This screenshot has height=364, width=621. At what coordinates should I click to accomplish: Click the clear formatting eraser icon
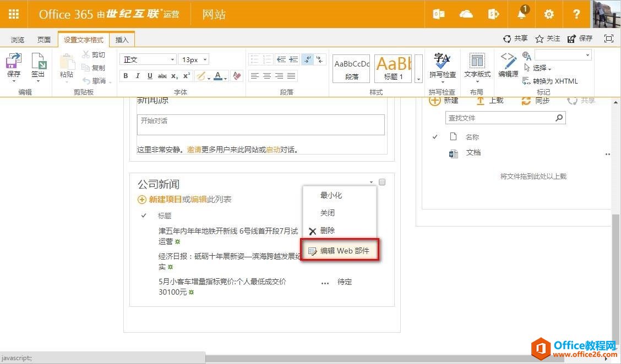pos(237,76)
